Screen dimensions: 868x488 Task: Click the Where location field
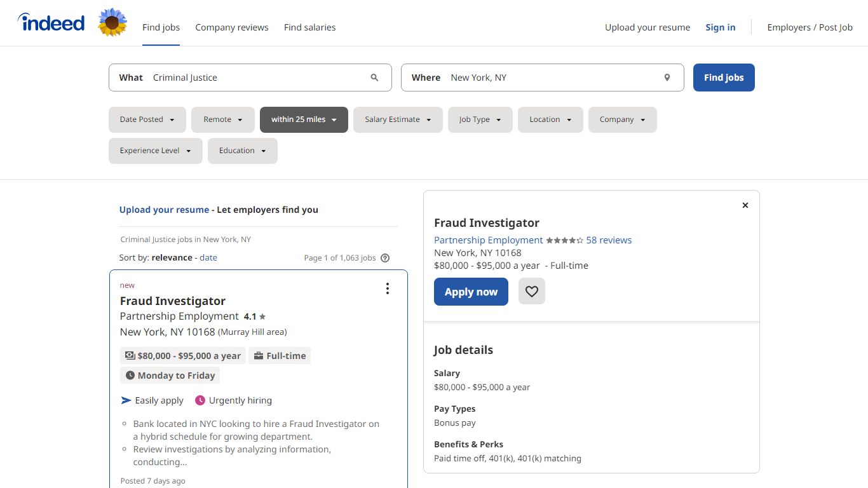click(x=543, y=78)
